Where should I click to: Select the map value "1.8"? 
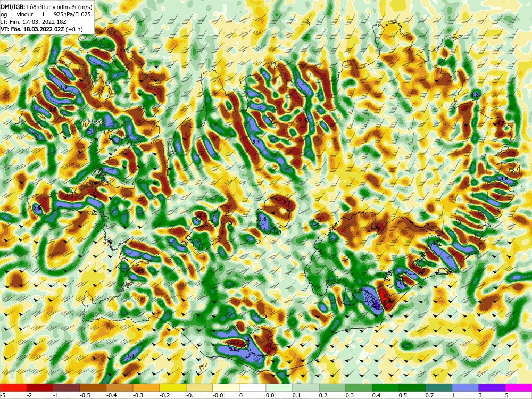[x=504, y=179]
